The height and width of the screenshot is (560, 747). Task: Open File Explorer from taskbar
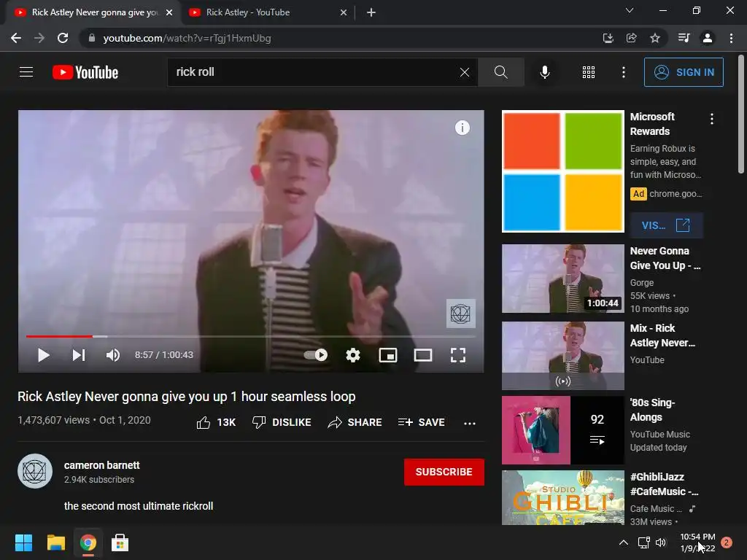pyautogui.click(x=55, y=542)
